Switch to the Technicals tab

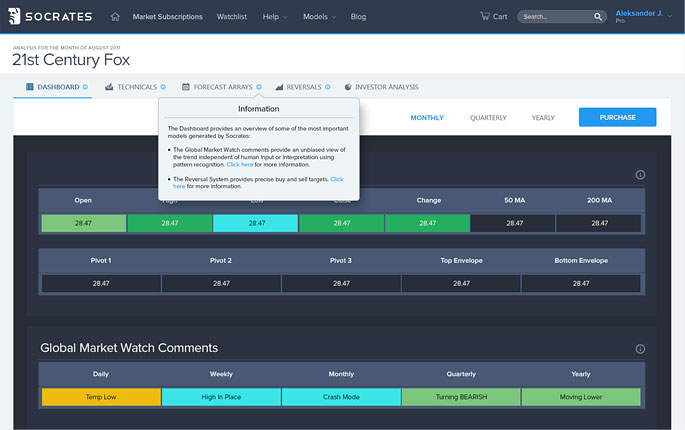137,87
